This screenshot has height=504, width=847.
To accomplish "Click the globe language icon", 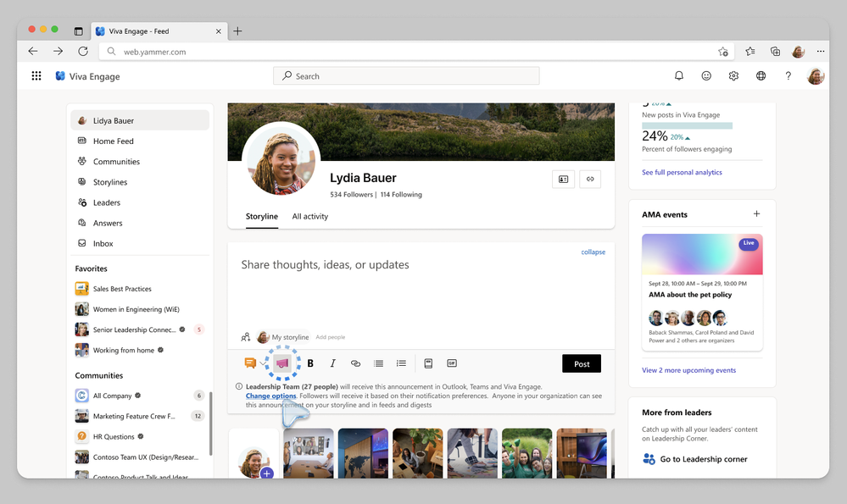I will coord(761,76).
